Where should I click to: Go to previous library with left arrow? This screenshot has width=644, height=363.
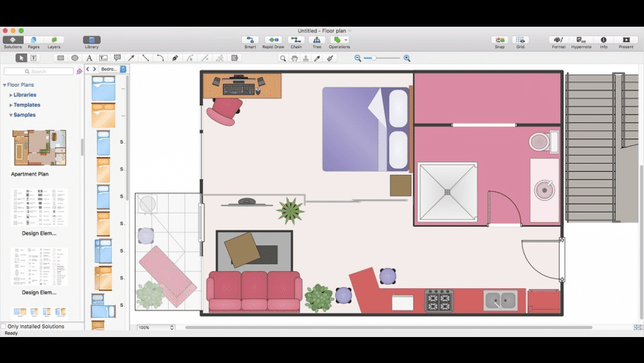(x=87, y=69)
